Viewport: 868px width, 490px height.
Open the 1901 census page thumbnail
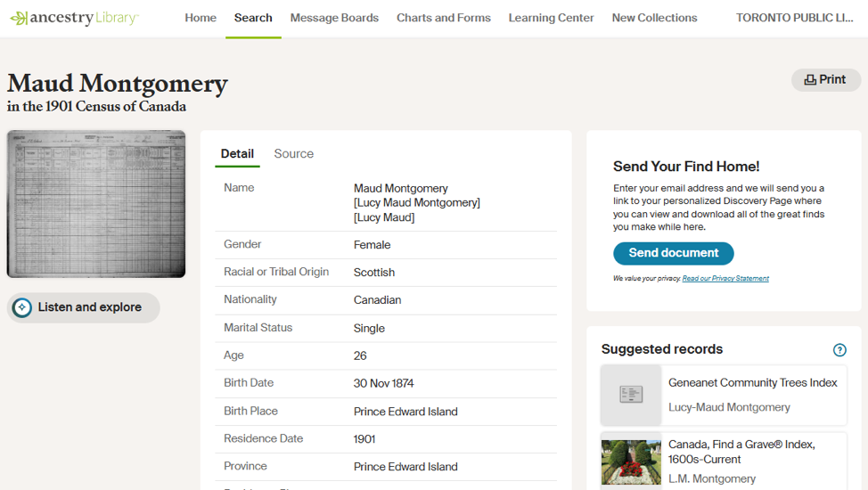click(x=95, y=204)
